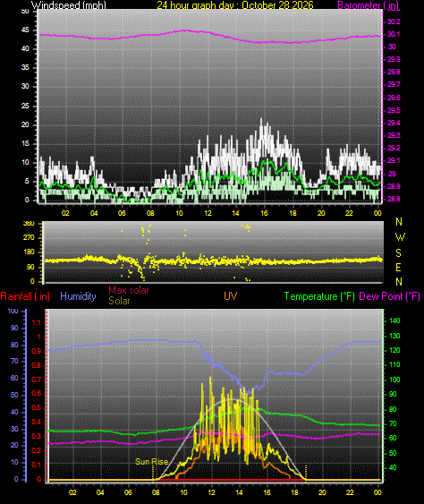The image size is (424, 504).
Task: Click the 'S' compass direction label
Action: pos(398,253)
